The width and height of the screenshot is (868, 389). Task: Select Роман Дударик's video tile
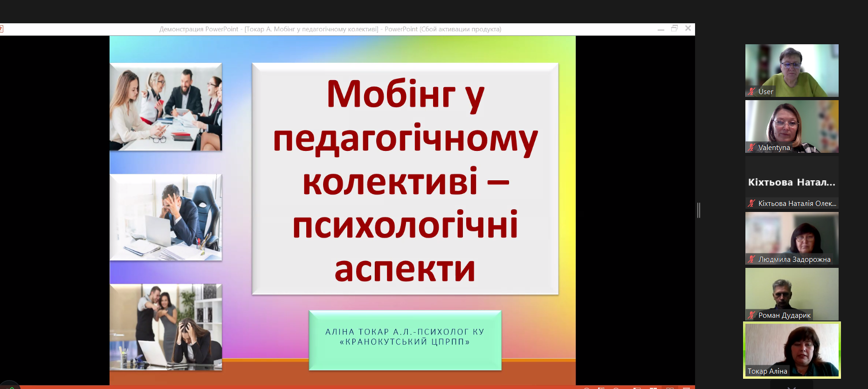click(x=792, y=294)
